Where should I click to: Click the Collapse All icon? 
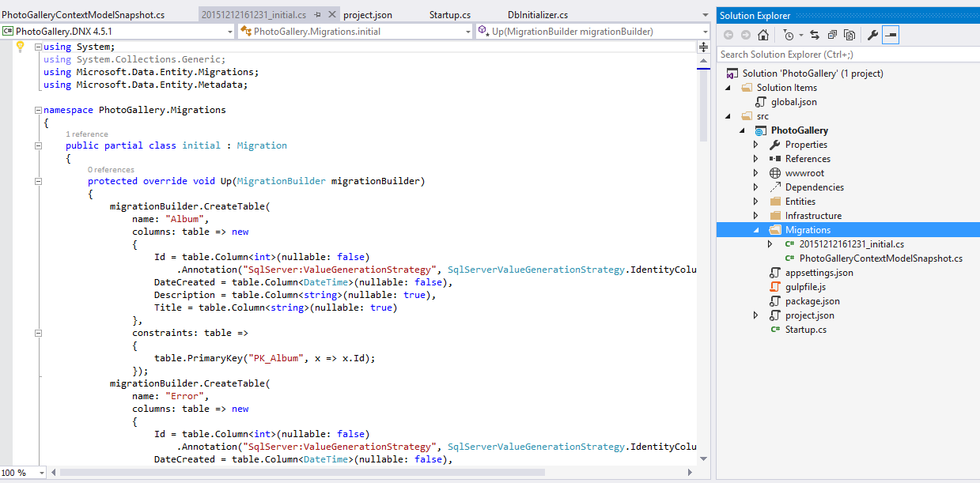832,35
